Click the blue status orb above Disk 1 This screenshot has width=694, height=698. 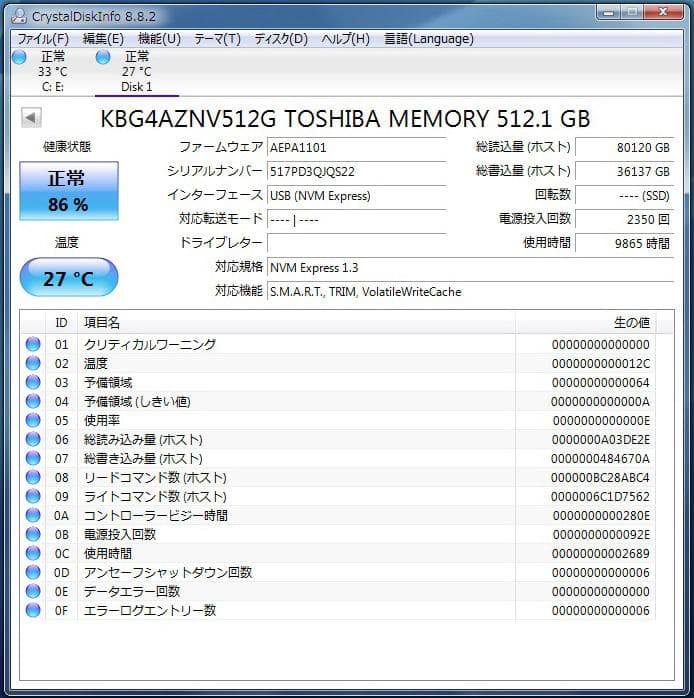pyautogui.click(x=103, y=57)
